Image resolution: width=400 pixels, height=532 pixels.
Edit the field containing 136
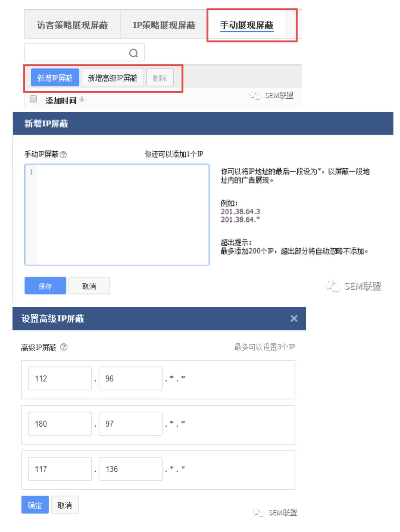(x=130, y=469)
